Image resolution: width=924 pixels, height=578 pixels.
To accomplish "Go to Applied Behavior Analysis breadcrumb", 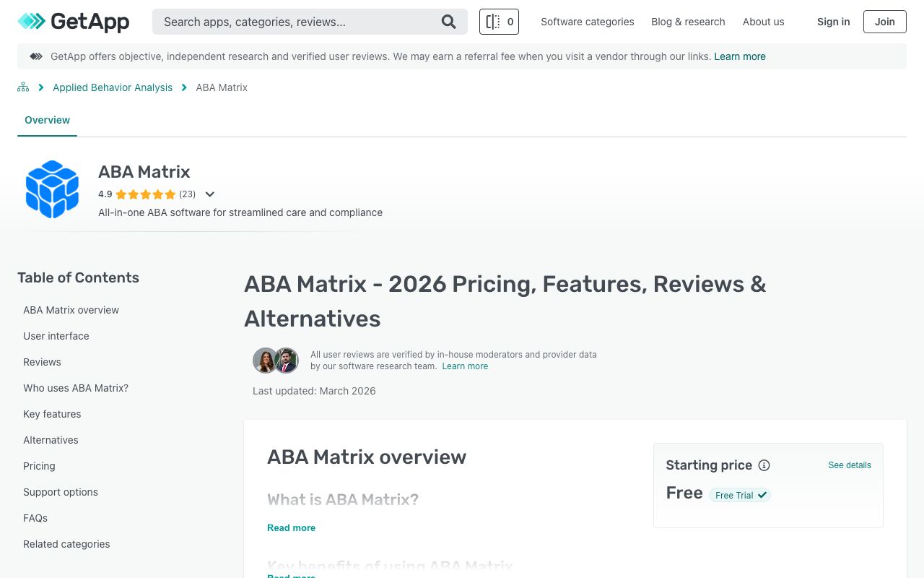I will (113, 87).
